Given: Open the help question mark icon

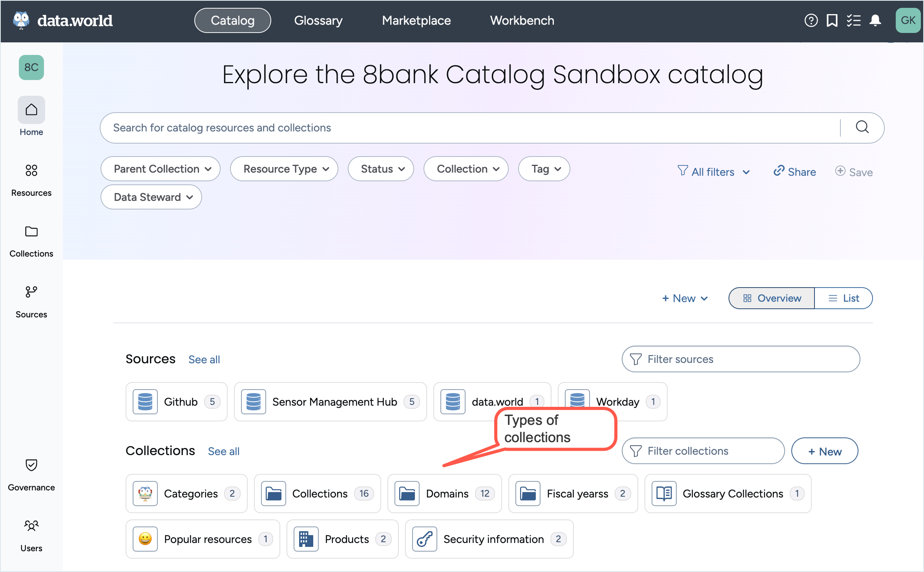Looking at the screenshot, I should (811, 20).
